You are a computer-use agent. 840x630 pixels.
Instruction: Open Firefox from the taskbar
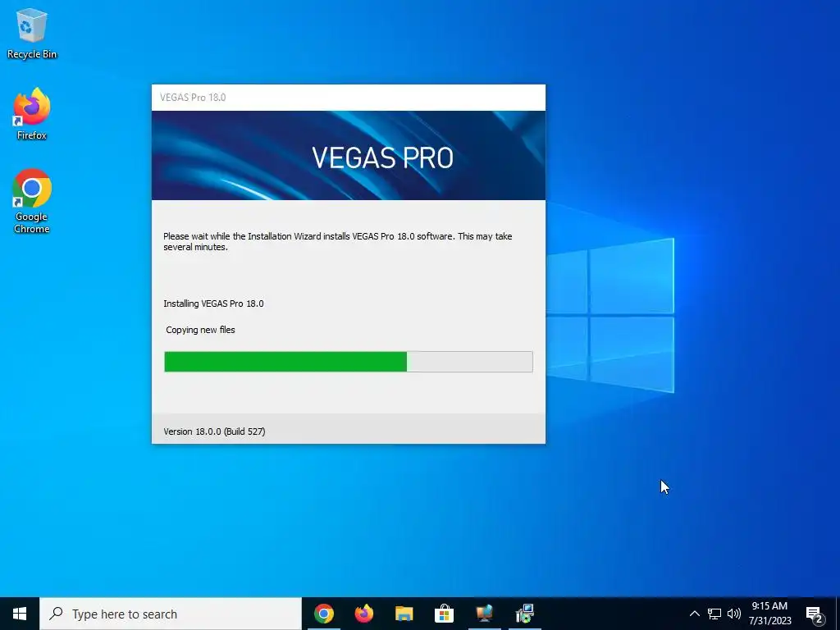[x=364, y=614]
